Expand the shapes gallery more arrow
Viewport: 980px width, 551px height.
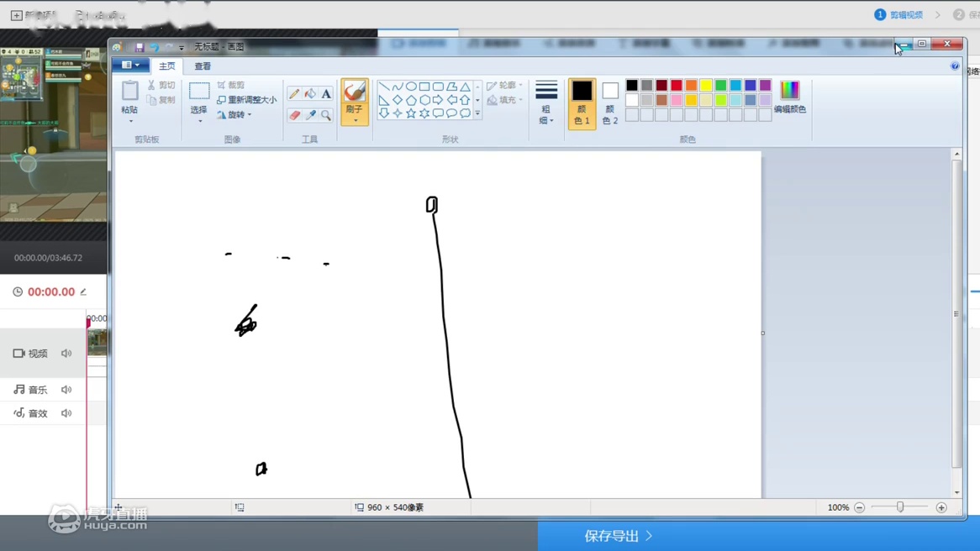477,113
